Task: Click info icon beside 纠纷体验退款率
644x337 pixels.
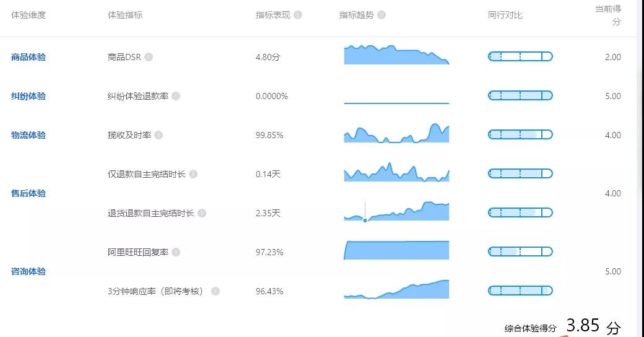Action: coord(176,96)
